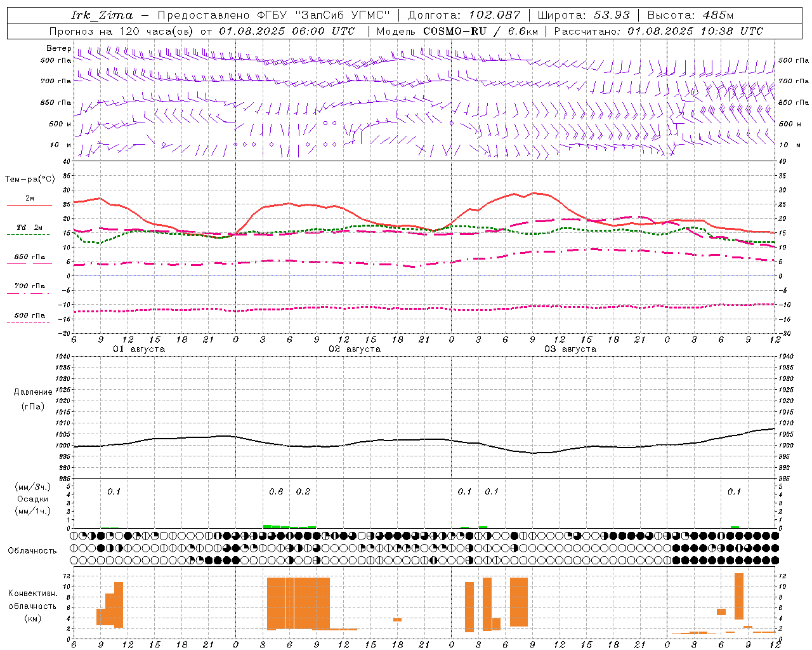812x650 pixels.
Task: Click the dashed line sample under Td 2м legend
Action: 28,235
